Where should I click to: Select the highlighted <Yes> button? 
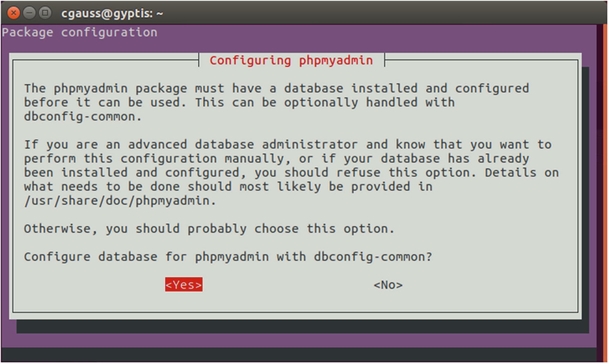pos(183,285)
